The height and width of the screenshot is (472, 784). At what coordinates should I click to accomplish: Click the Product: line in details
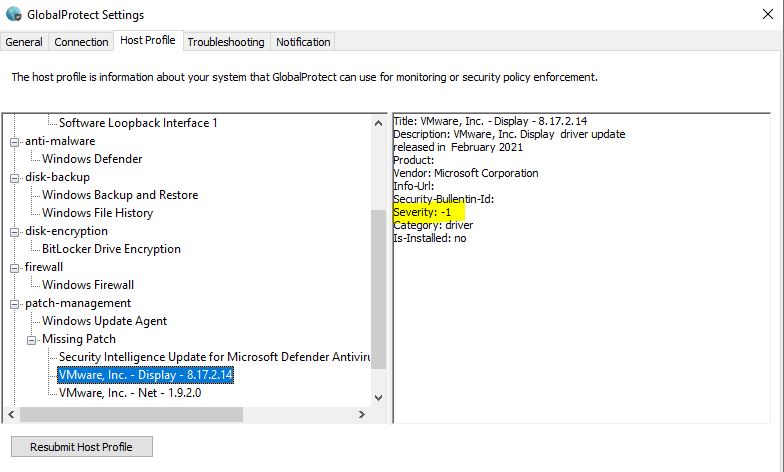pyautogui.click(x=414, y=160)
